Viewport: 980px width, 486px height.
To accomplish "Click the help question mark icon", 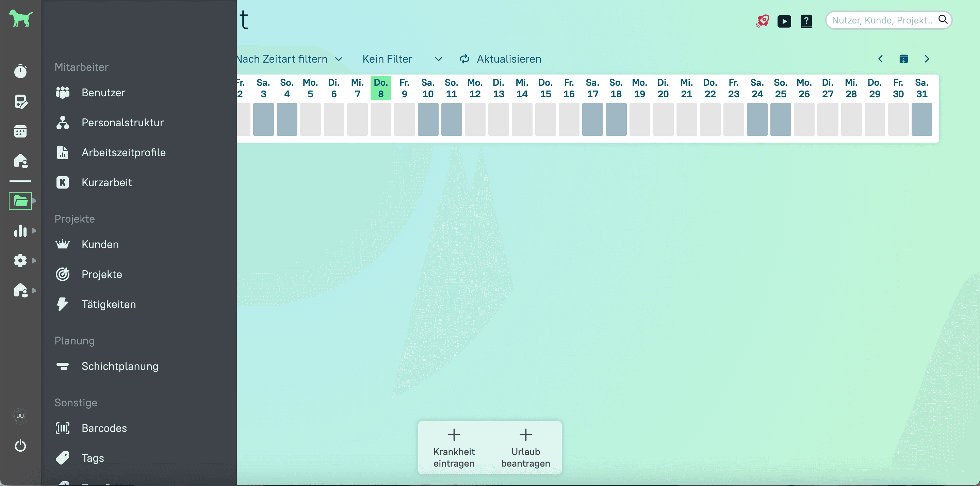I will (x=806, y=21).
